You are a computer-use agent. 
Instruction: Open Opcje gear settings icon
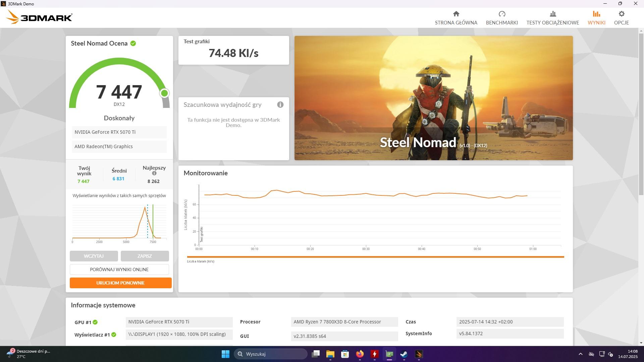point(621,14)
